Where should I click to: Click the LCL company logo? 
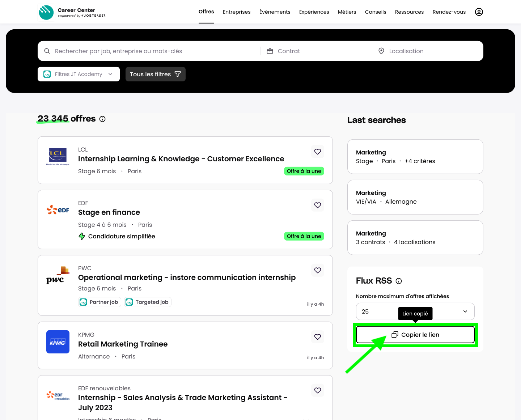(x=58, y=157)
